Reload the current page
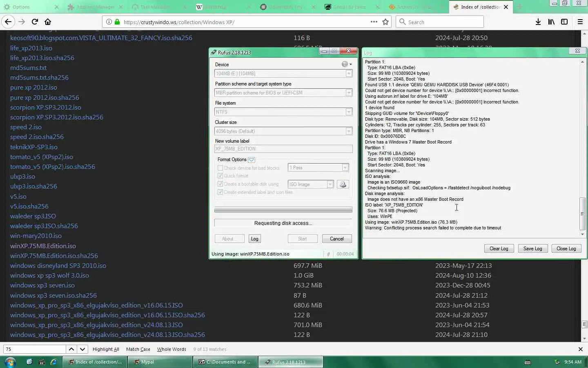Screen dimensions: 588x368 pyautogui.click(x=35, y=22)
